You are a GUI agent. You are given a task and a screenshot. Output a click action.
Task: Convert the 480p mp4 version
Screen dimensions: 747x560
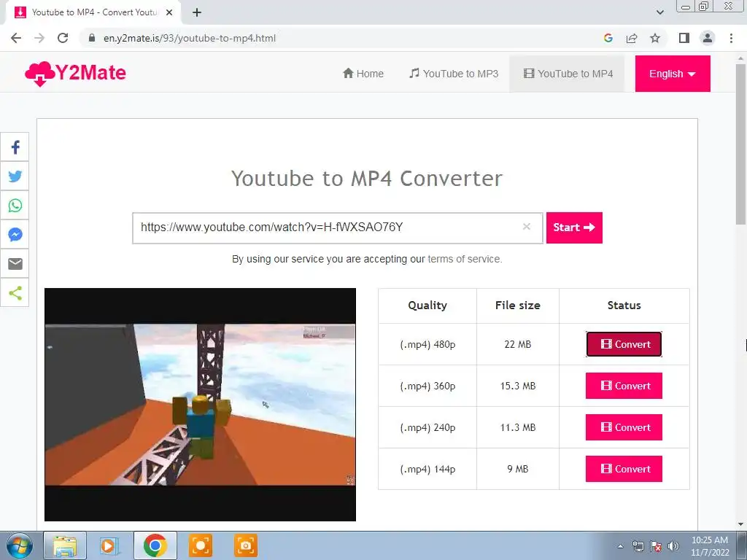(x=624, y=344)
